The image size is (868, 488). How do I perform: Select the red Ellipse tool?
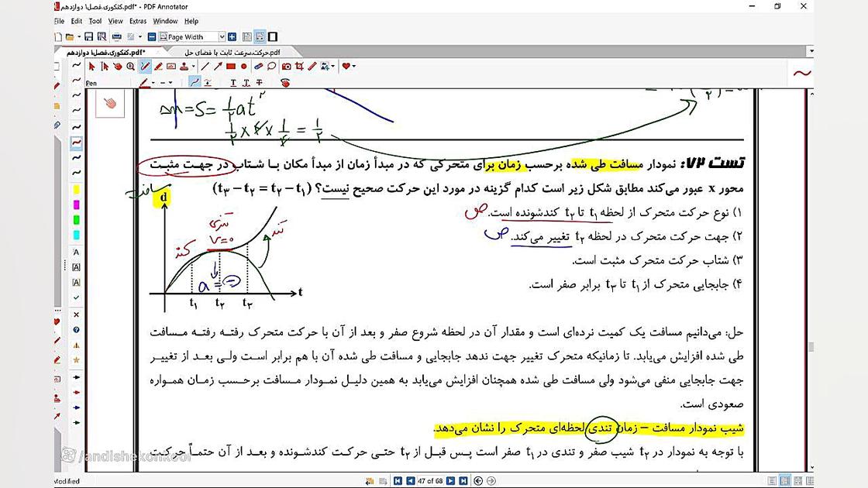click(x=243, y=67)
